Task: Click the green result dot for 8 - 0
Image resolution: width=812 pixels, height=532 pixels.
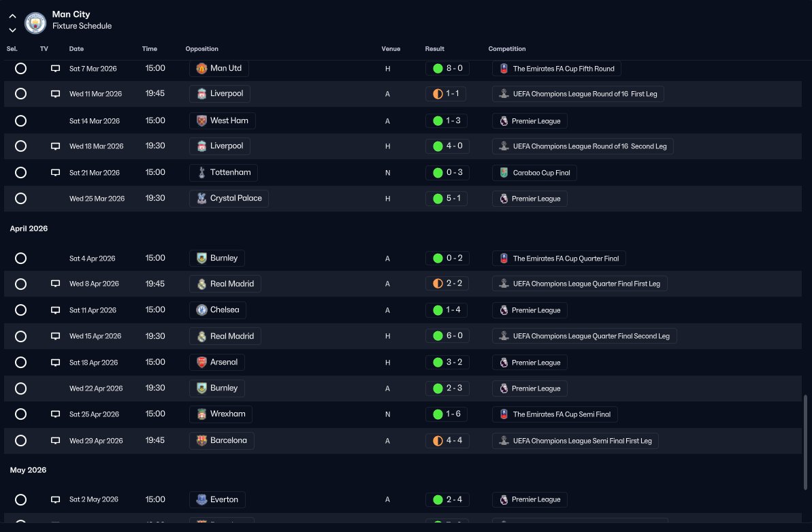Action: coord(438,68)
